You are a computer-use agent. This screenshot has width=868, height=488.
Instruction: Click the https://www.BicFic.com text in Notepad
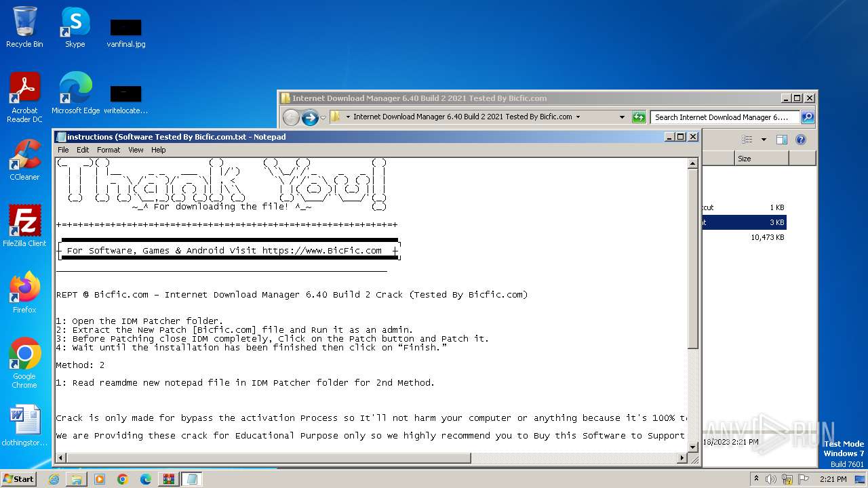[322, 250]
